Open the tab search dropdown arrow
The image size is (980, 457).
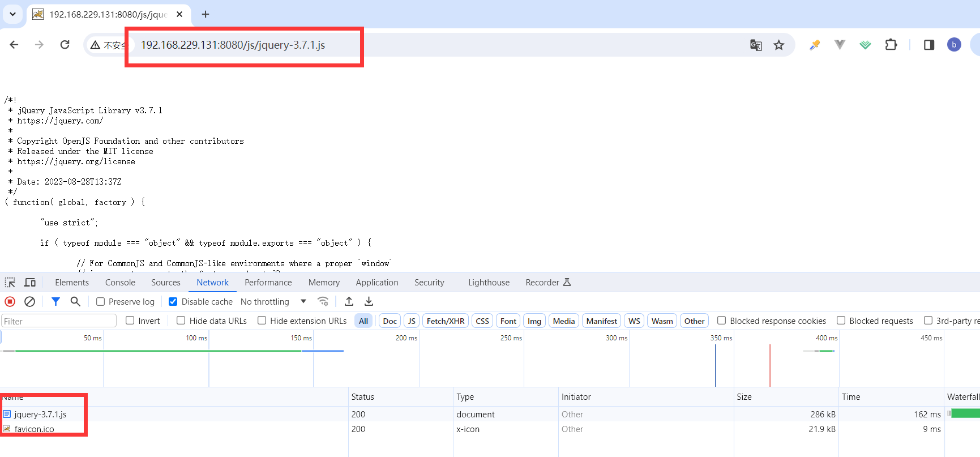12,14
